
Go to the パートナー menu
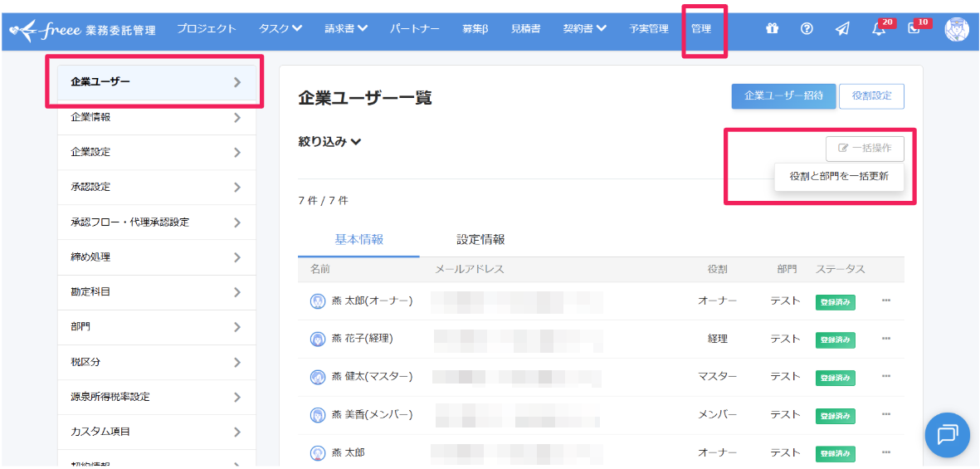click(414, 29)
